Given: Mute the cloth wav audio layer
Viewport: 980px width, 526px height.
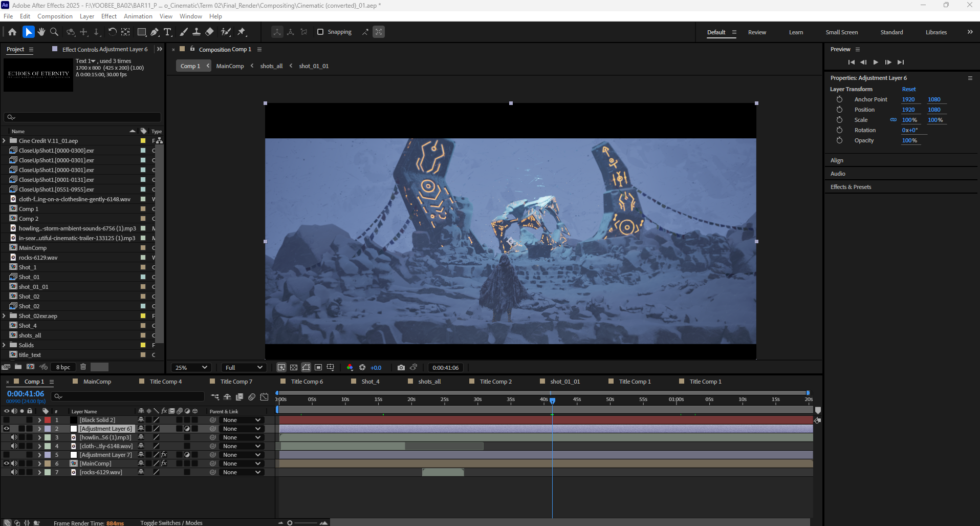Looking at the screenshot, I should pyautogui.click(x=14, y=446).
